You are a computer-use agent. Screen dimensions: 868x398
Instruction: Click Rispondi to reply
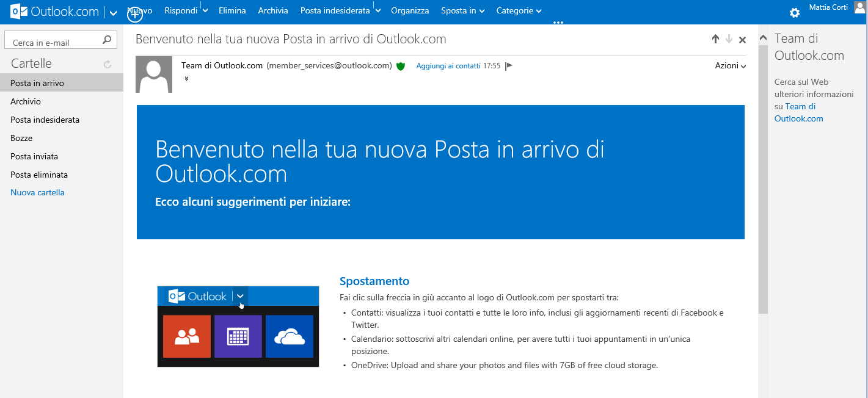pos(181,10)
